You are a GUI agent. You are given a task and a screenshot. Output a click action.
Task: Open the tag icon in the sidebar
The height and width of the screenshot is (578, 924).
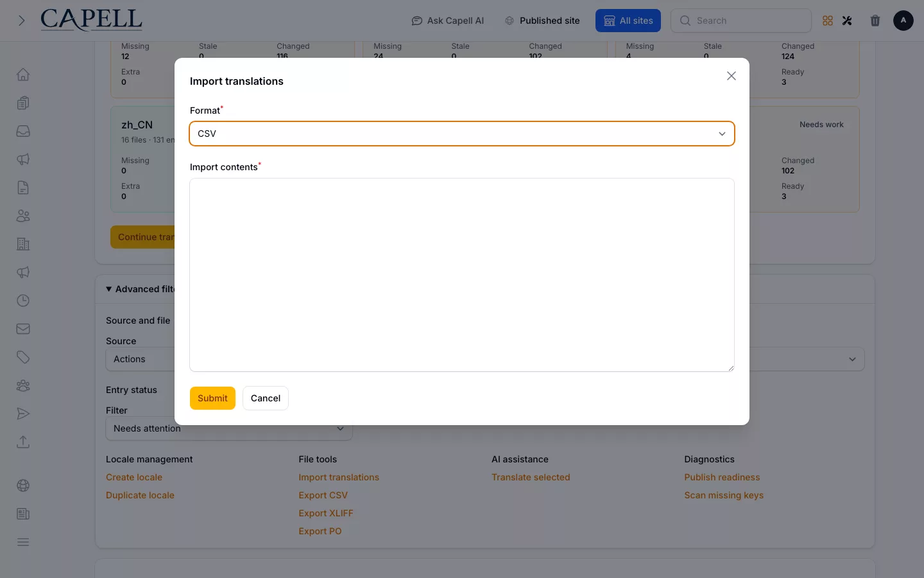tap(23, 357)
